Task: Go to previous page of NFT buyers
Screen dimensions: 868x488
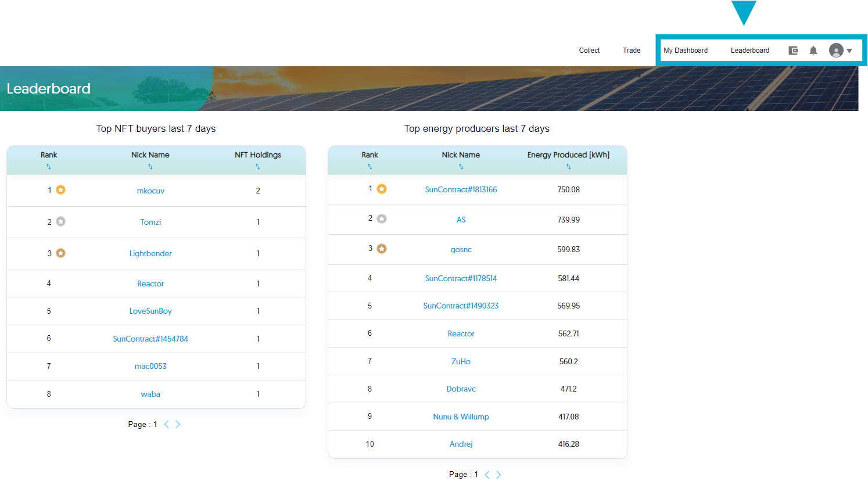Action: click(x=167, y=424)
